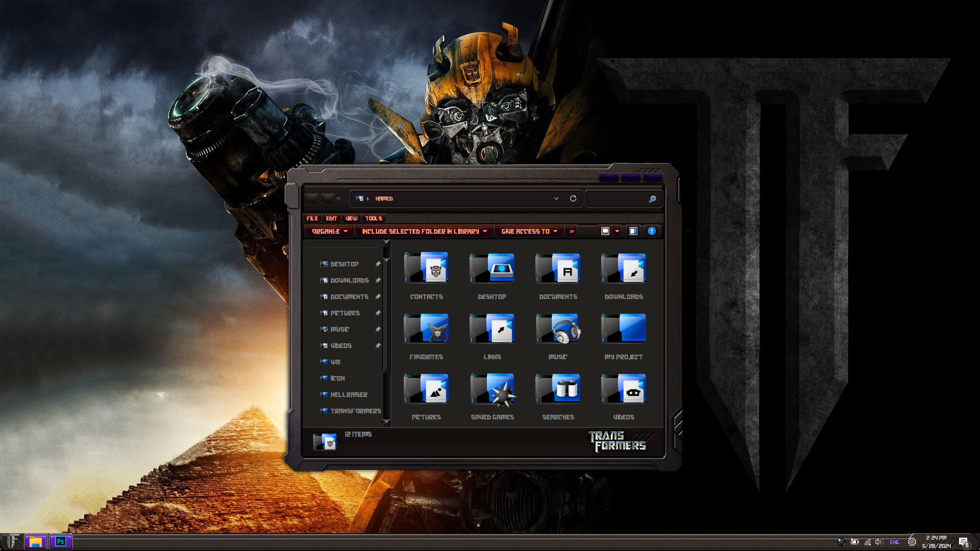Open Photoshop from the taskbar
Image resolution: width=980 pixels, height=551 pixels.
(61, 541)
